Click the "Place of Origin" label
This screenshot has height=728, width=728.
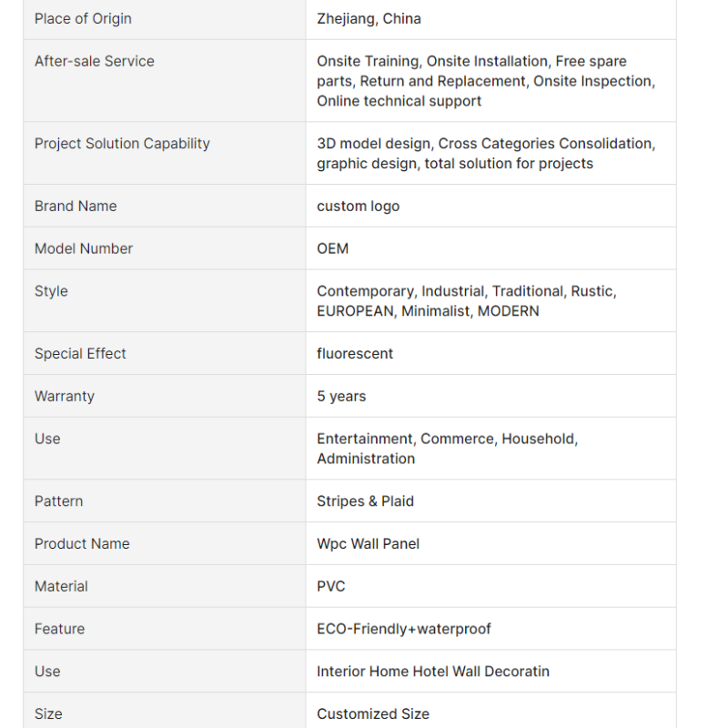point(83,18)
